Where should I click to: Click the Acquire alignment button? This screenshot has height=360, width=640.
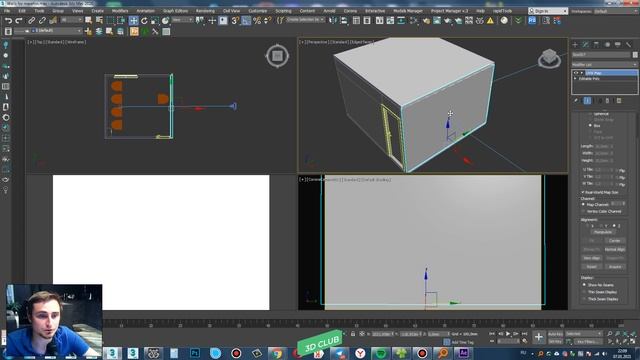point(615,267)
